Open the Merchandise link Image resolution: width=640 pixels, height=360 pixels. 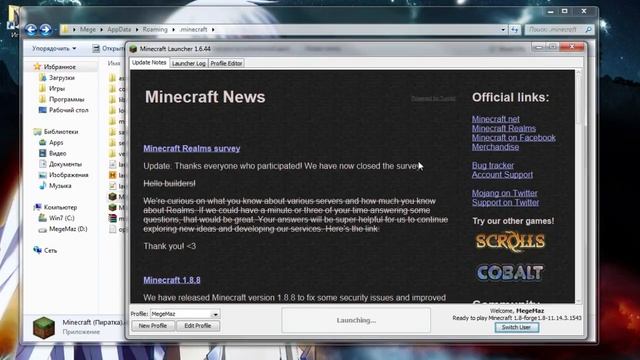(496, 147)
